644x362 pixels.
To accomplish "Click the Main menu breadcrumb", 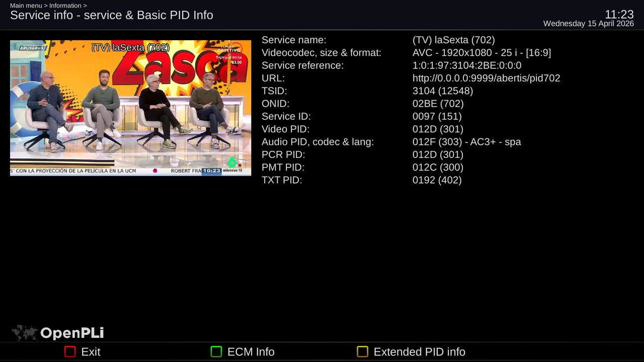I will [x=26, y=6].
